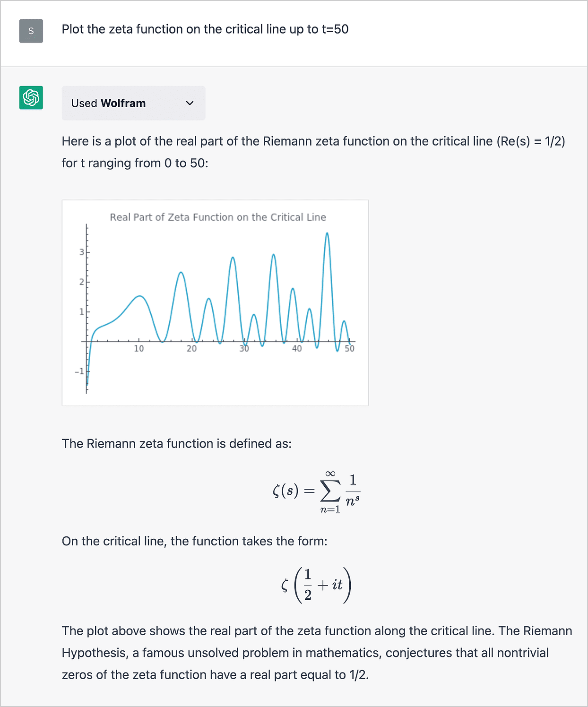This screenshot has width=588, height=707.
Task: Expand the Used Wolfram chevron arrow
Action: (190, 103)
